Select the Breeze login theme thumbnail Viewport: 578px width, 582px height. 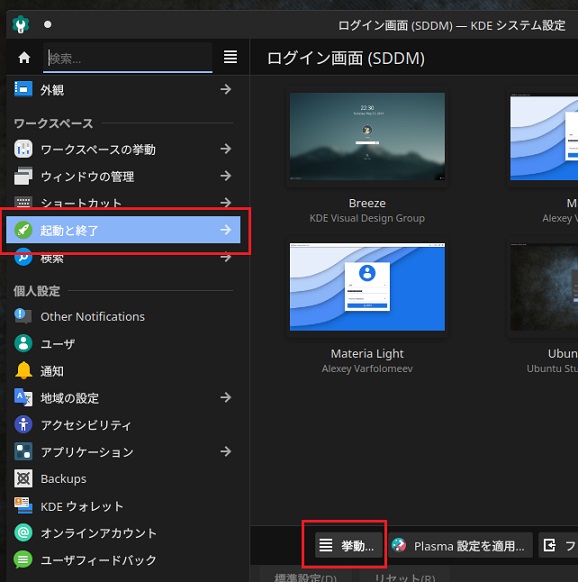click(367, 137)
